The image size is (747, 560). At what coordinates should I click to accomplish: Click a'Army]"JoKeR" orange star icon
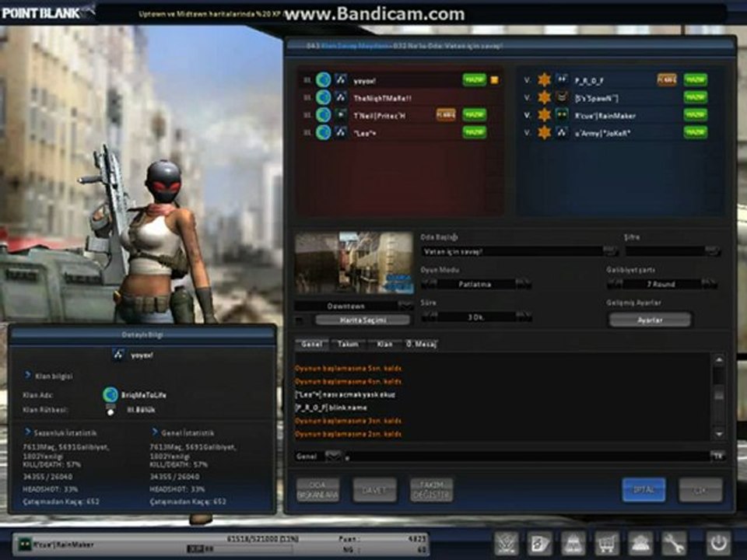pyautogui.click(x=544, y=132)
